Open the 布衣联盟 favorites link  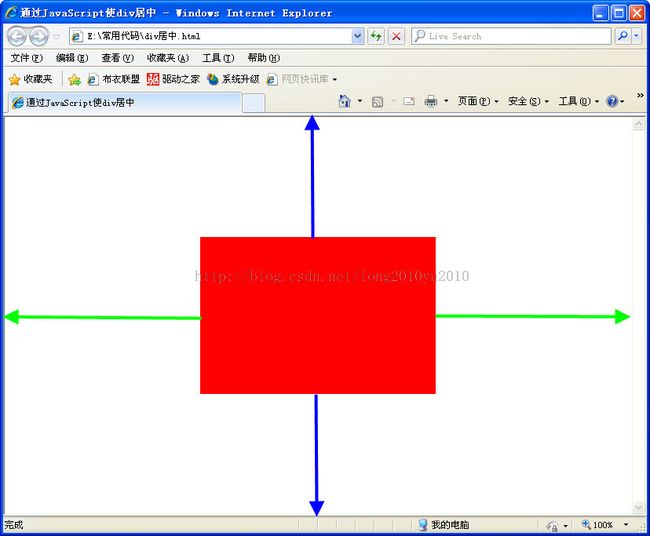(x=114, y=79)
